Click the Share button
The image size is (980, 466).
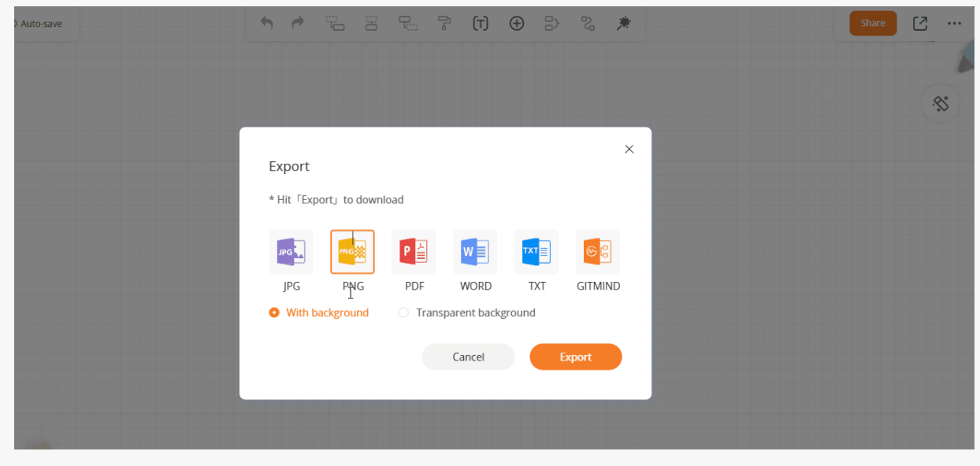pyautogui.click(x=873, y=23)
